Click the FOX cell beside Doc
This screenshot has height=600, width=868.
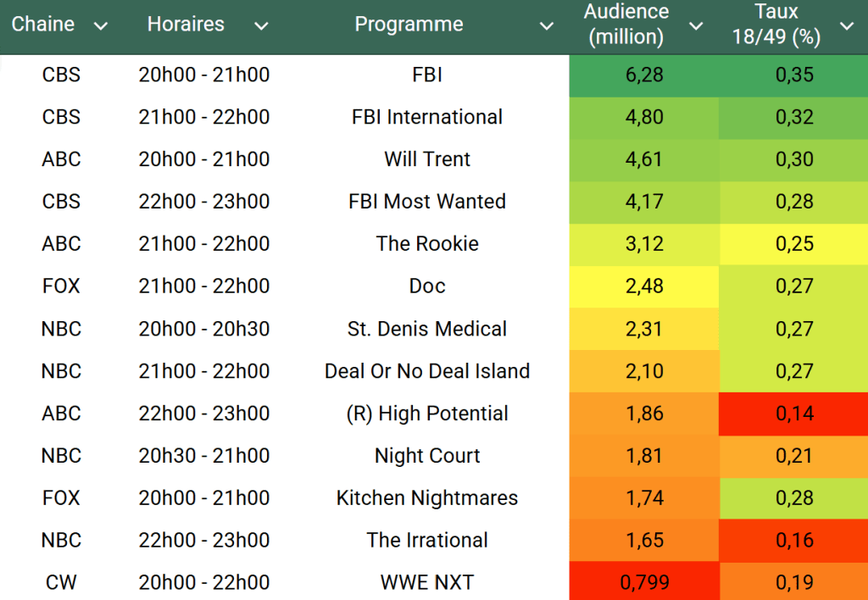61,286
